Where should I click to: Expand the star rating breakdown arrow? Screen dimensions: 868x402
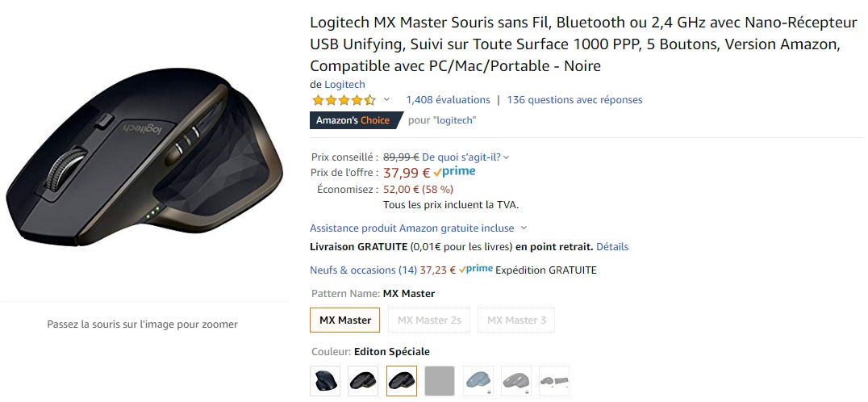click(x=386, y=100)
